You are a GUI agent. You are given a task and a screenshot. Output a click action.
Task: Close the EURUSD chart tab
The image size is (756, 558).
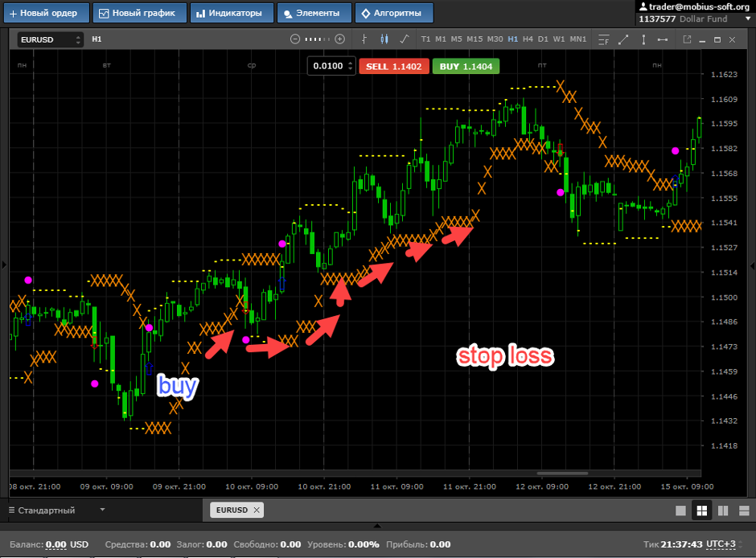[257, 510]
